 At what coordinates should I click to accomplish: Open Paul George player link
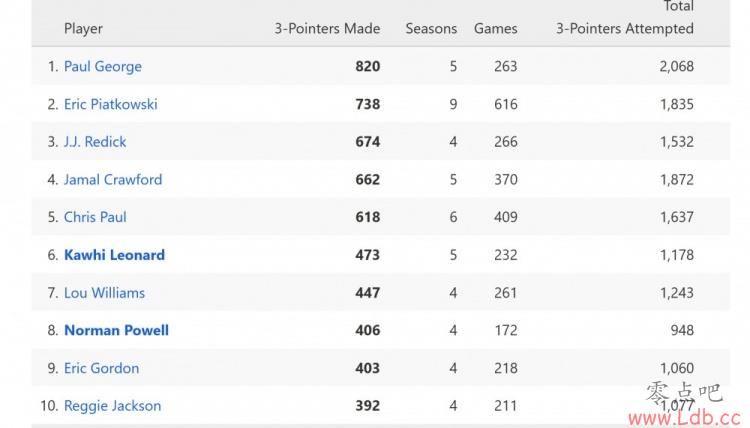pos(103,66)
